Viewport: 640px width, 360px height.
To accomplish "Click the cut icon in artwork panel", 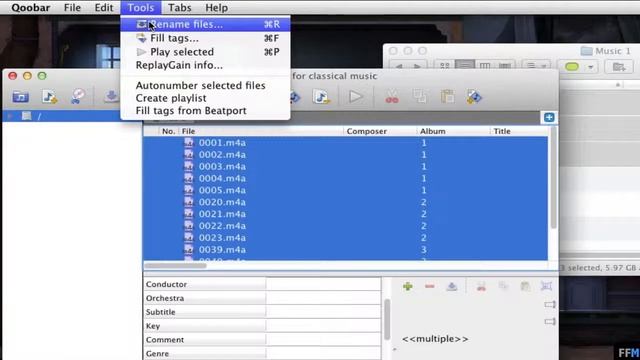I will tap(481, 287).
